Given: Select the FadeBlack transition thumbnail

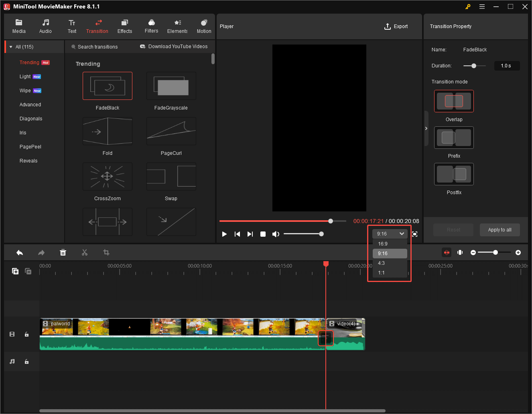Looking at the screenshot, I should [108, 86].
